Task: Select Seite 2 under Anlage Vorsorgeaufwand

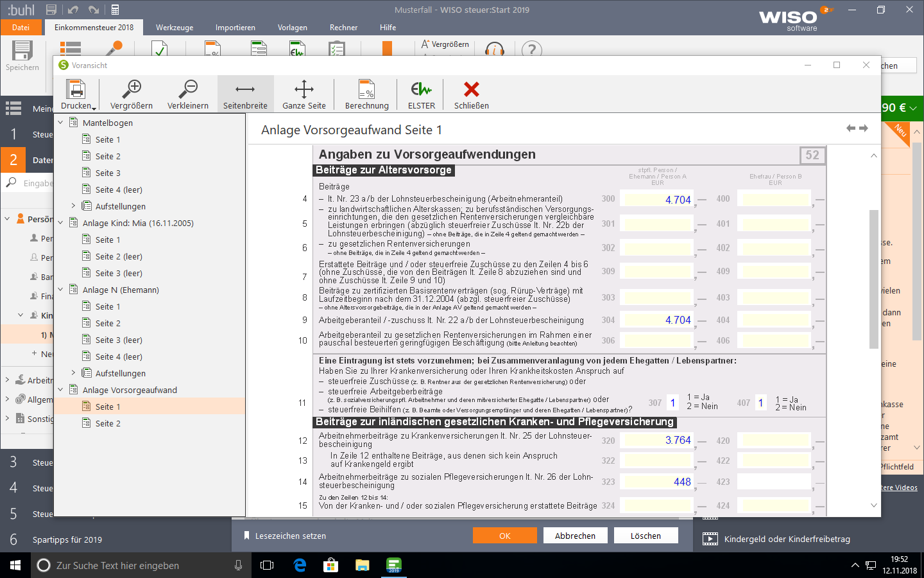Action: pos(108,423)
